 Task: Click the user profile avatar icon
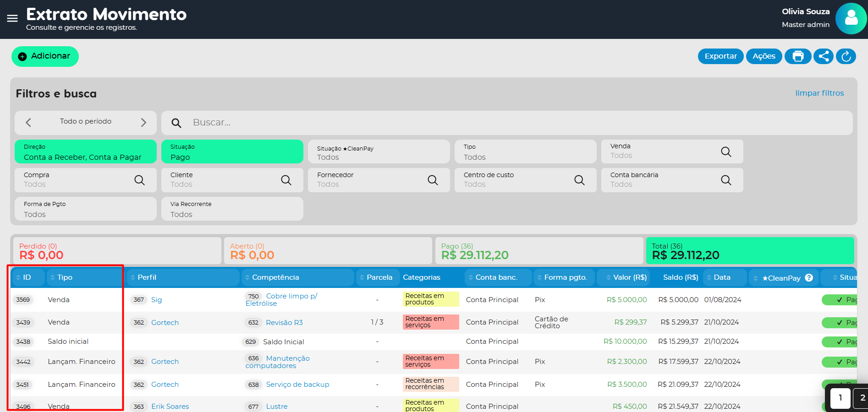coord(851,19)
